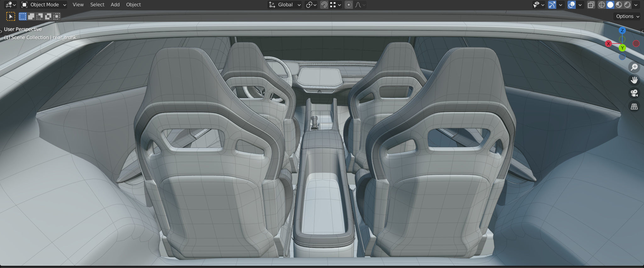Click the negative Y axis gizmo circle

pos(622,39)
